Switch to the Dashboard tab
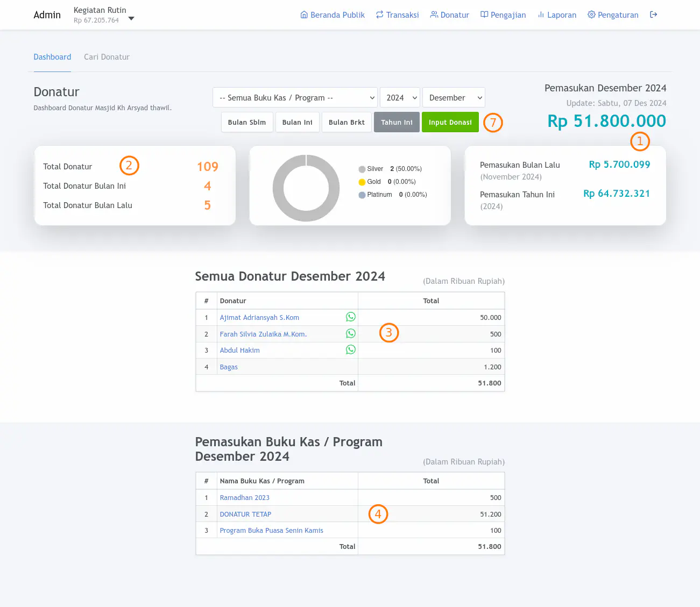 click(x=52, y=57)
